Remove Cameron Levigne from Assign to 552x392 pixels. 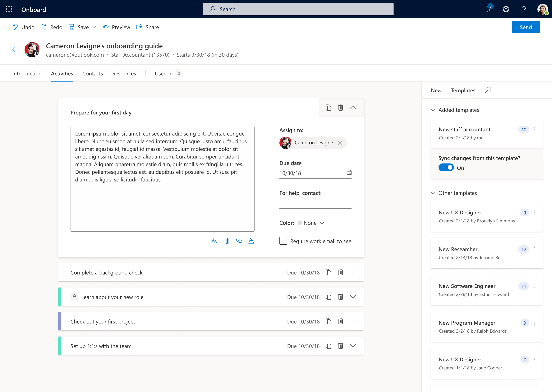click(340, 143)
